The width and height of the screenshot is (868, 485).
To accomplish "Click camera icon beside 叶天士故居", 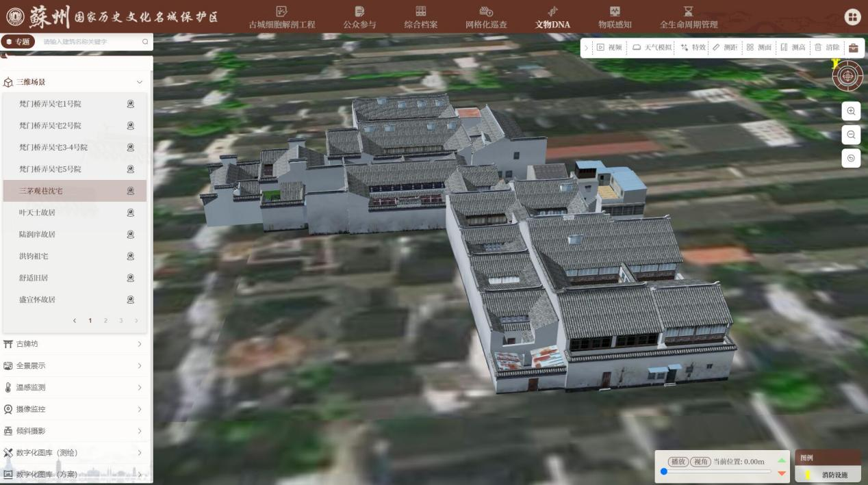I will [130, 213].
